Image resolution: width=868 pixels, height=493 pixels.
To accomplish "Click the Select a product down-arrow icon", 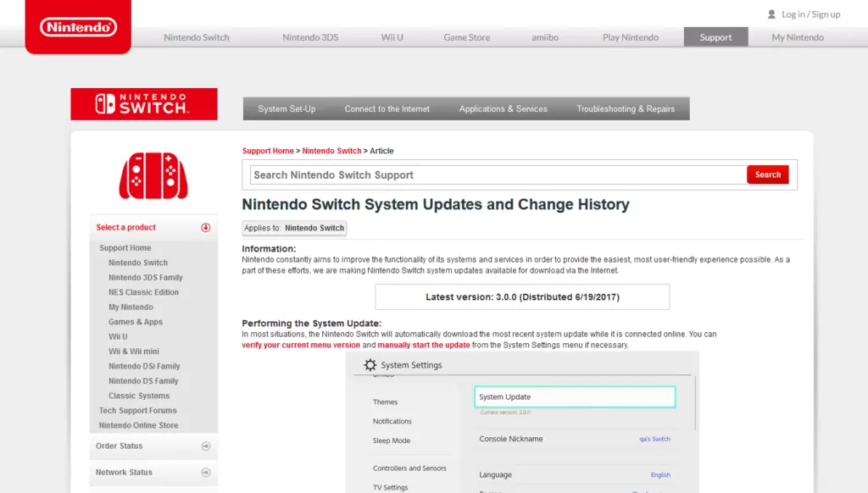I will [206, 227].
